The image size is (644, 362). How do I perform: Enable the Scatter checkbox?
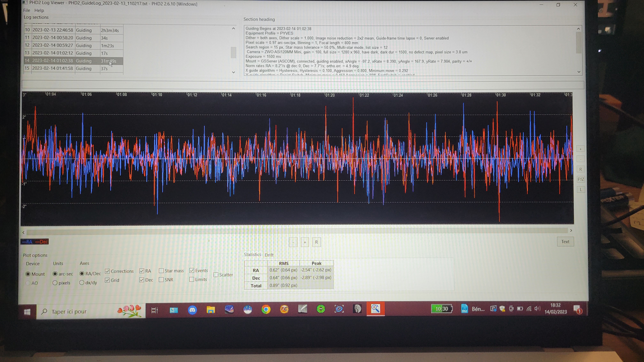[216, 275]
